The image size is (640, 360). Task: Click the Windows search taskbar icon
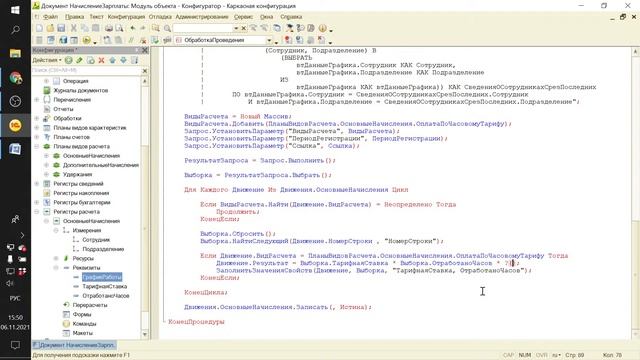tap(15, 30)
